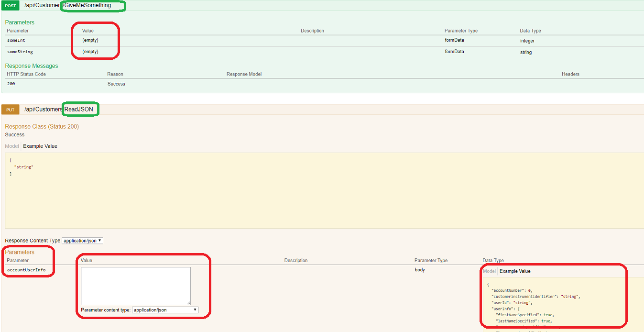Select application/json in Response Content Type
The width and height of the screenshot is (644, 332).
(82, 240)
